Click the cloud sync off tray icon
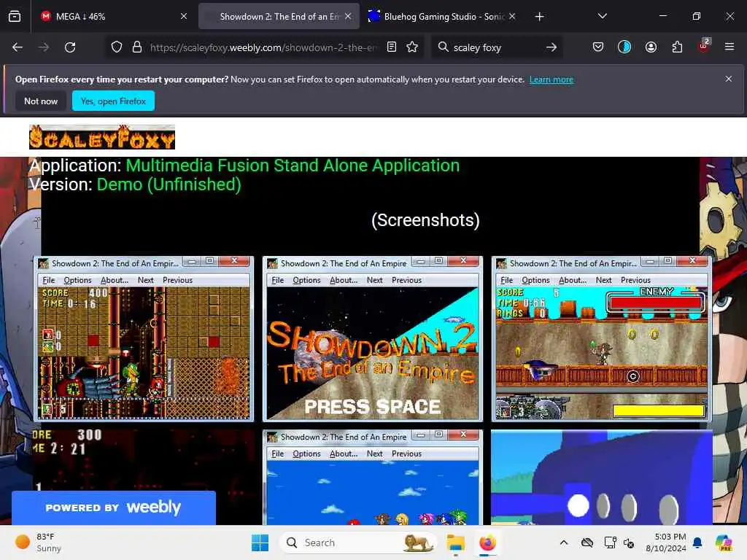 pos(587,542)
